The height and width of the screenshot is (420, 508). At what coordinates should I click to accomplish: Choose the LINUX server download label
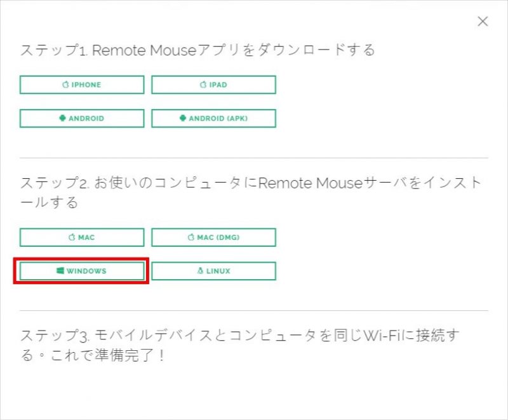(218, 271)
